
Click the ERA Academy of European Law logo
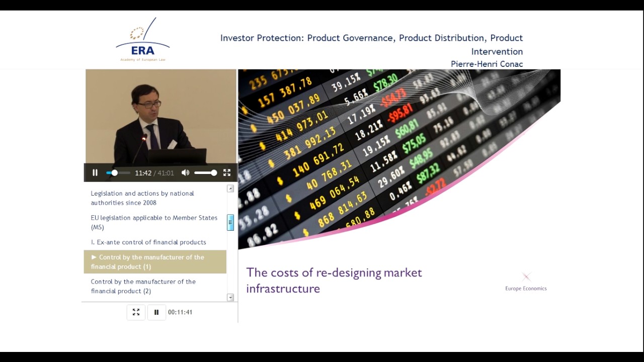click(143, 40)
